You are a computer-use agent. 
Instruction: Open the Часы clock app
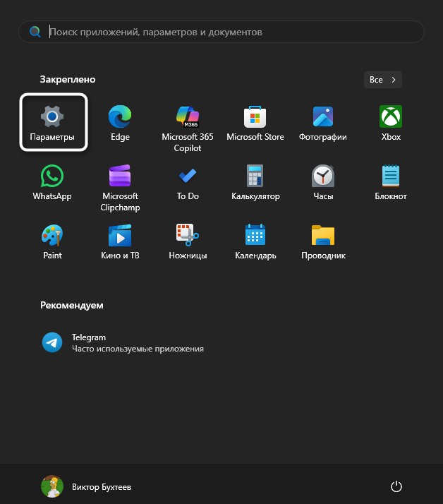pyautogui.click(x=323, y=182)
